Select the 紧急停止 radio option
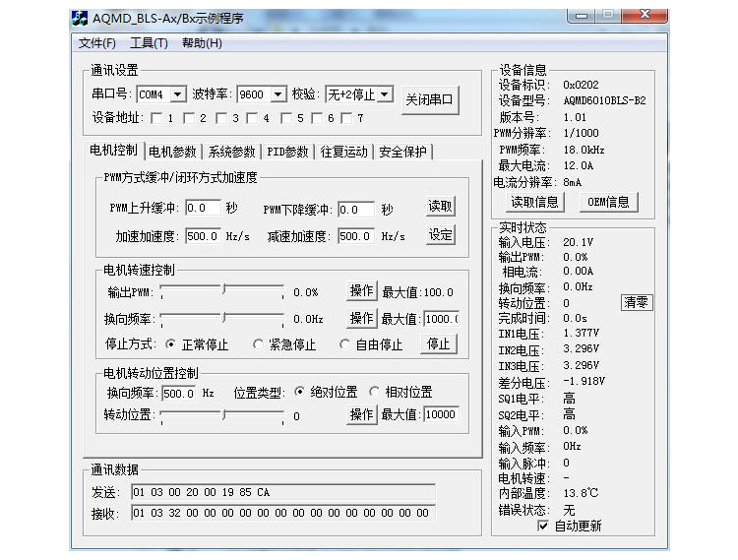 click(260, 344)
